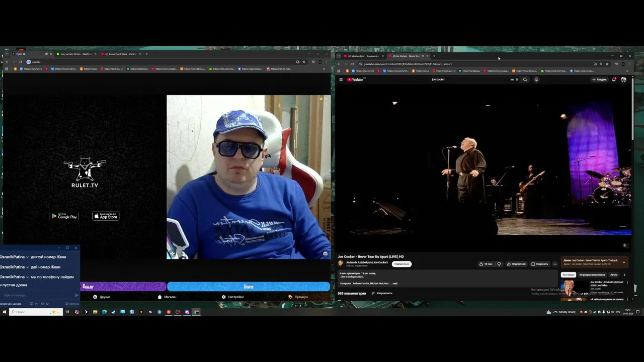This screenshot has height=362, width=644.
Task: Open new tab in the left browser window
Action: [x=146, y=54]
